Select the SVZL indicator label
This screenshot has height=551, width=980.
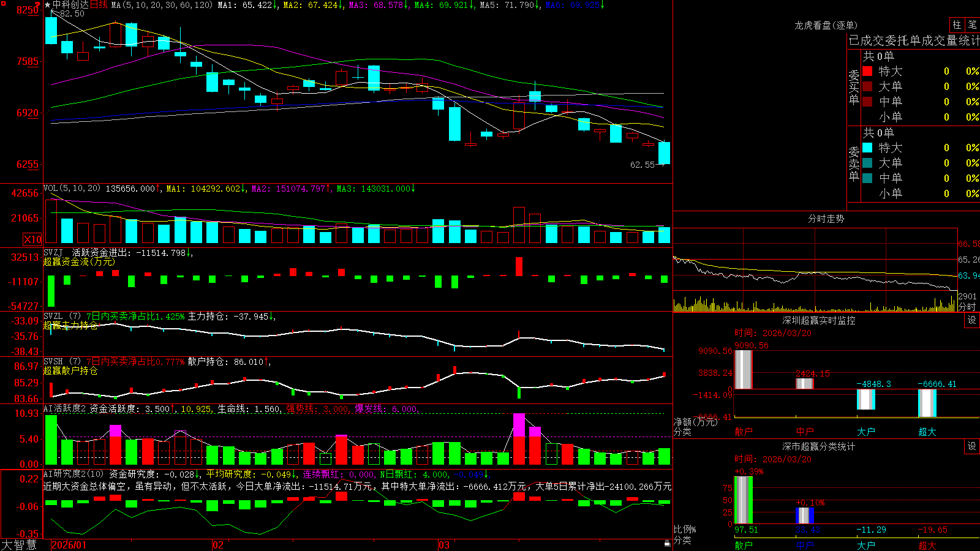[x=53, y=316]
